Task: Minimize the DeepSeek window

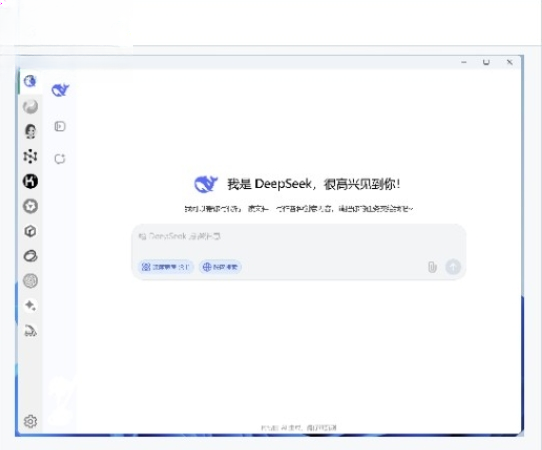Action: coord(464,62)
